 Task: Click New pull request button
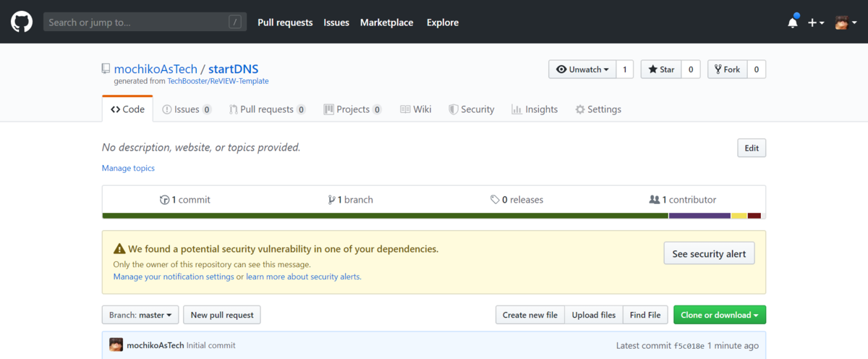pos(222,315)
